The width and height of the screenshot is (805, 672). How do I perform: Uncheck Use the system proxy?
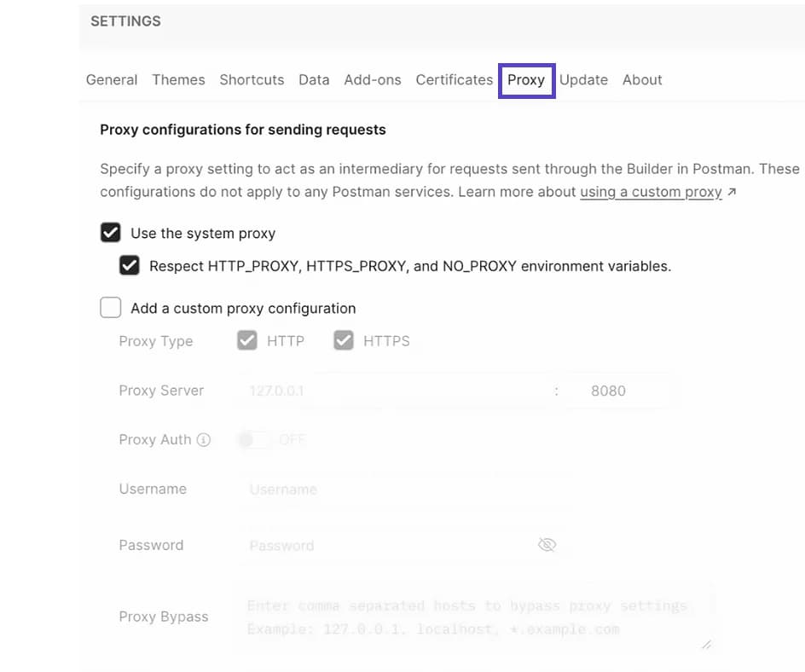111,233
